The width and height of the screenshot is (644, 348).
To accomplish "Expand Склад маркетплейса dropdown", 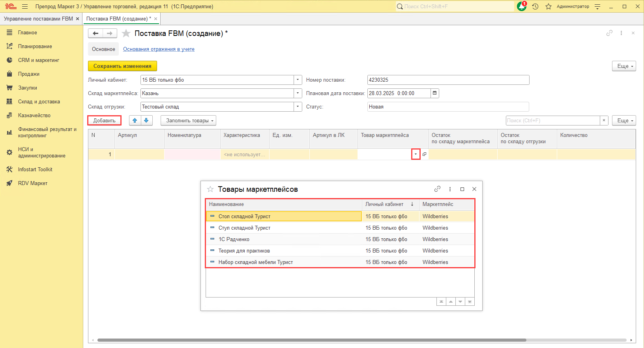I will tap(298, 93).
